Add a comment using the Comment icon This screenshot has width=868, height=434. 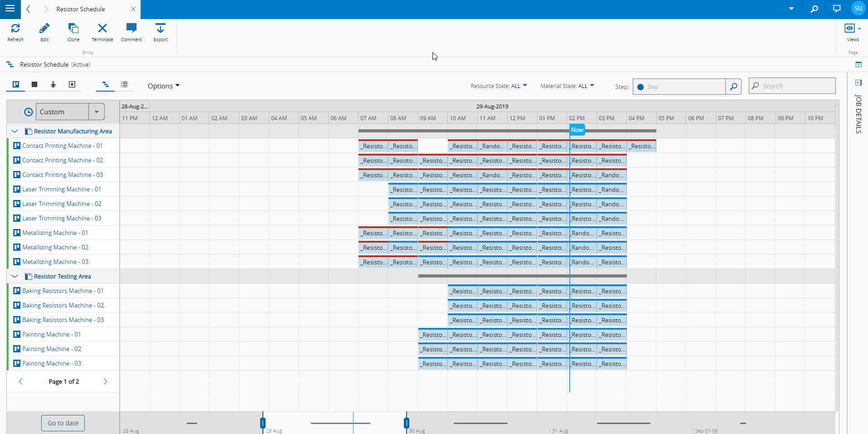click(131, 29)
